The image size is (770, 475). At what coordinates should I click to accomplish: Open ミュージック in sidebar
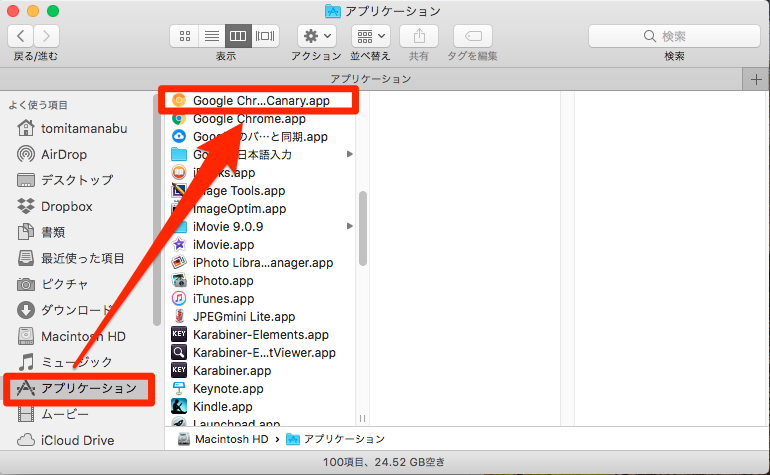click(x=65, y=362)
